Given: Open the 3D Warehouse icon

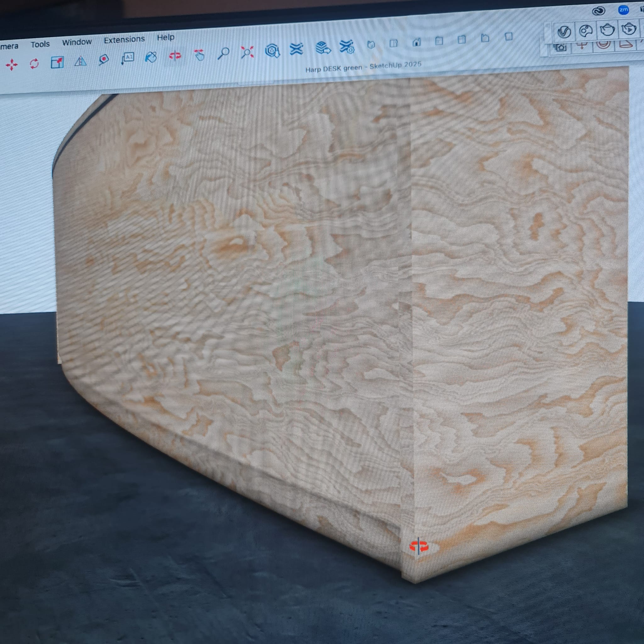Looking at the screenshot, I should click(x=272, y=51).
